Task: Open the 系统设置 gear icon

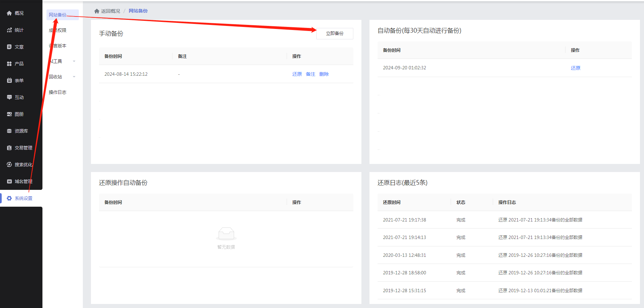Action: pyautogui.click(x=9, y=198)
